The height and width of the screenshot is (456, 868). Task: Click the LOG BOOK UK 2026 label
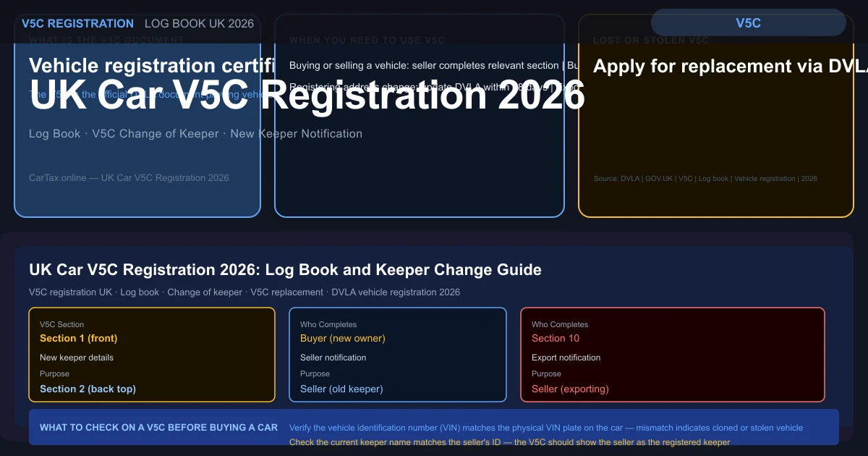pos(199,23)
